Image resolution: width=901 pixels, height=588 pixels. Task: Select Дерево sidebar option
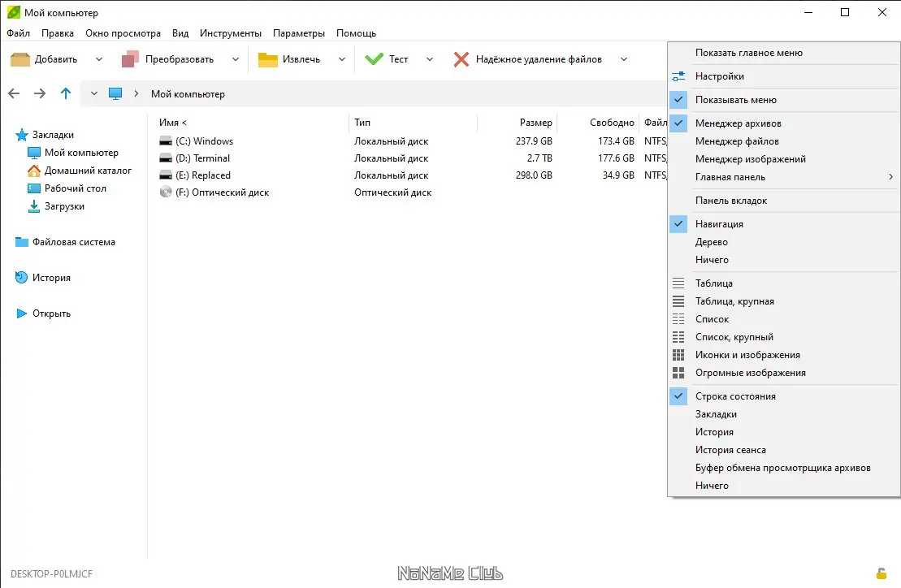784,242
